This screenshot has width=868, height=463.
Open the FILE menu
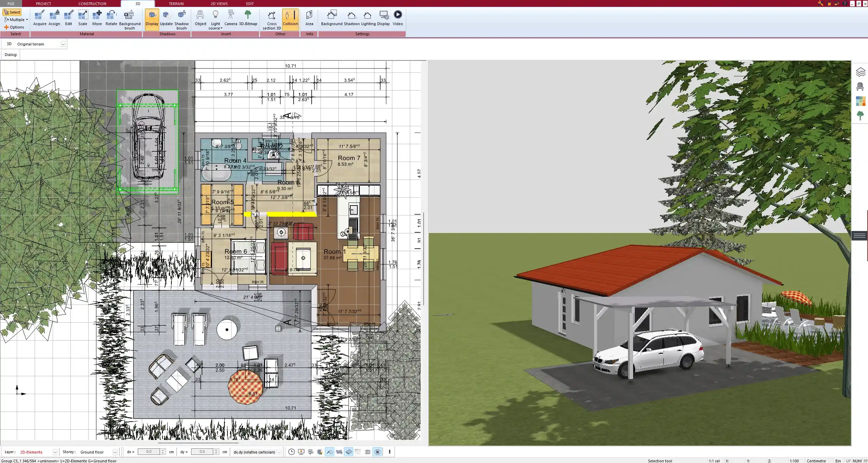[11, 3]
